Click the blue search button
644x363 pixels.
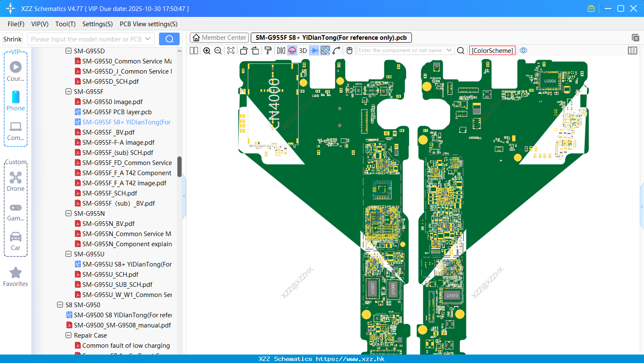(169, 39)
